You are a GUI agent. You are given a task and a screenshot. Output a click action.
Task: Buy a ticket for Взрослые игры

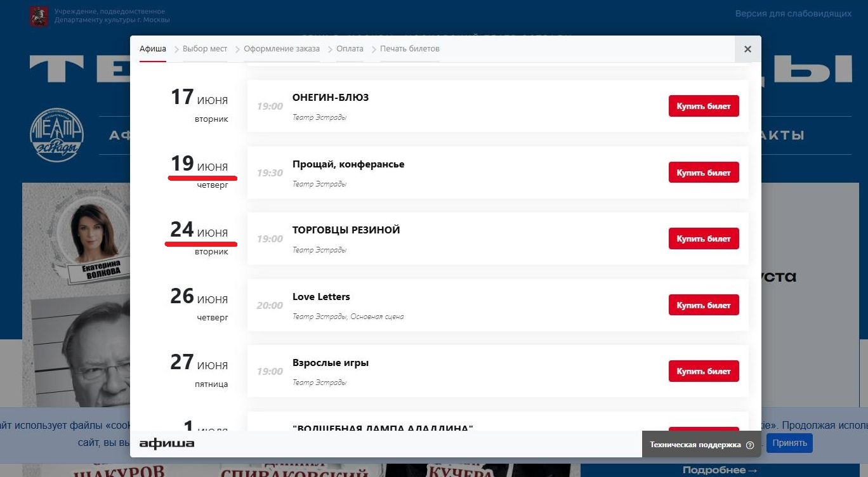(704, 371)
